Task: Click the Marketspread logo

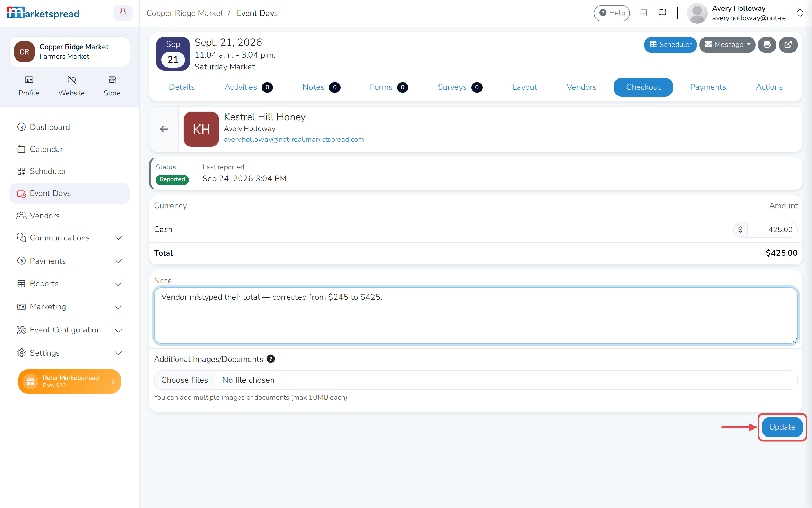Action: click(x=43, y=13)
